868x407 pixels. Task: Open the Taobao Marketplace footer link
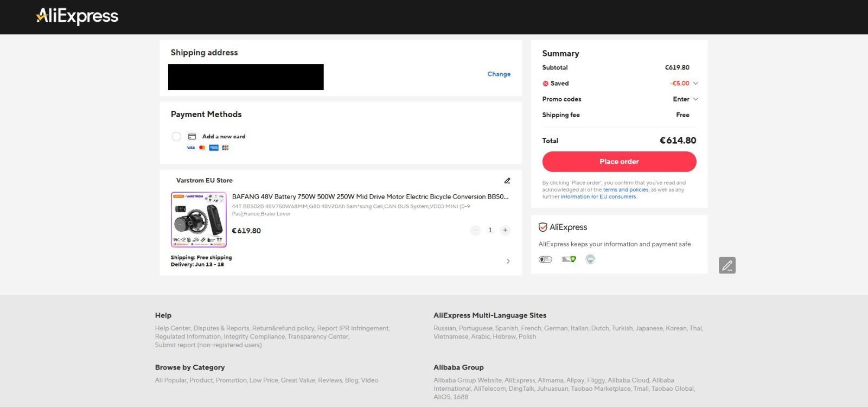601,389
